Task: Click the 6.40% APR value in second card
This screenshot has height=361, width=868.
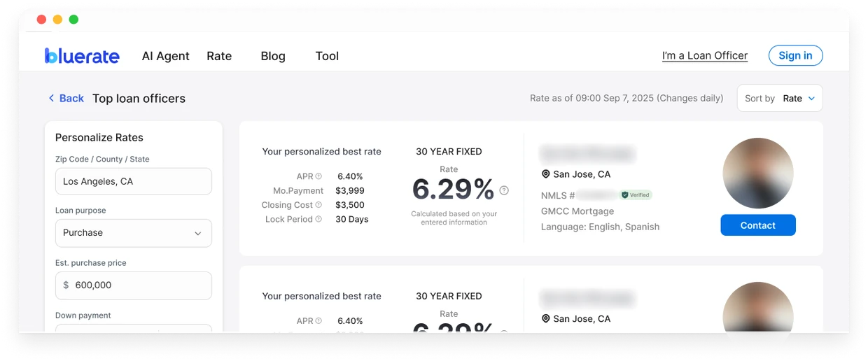Action: point(350,321)
